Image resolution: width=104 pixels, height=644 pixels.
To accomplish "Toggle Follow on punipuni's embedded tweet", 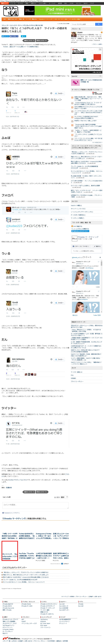I will (59, 220).
